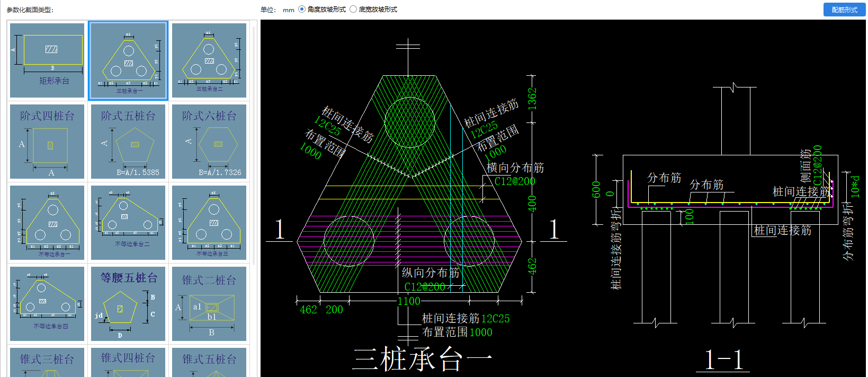Edit the bottom 桩间连接筋 12C25 value
This screenshot has width=868, height=377.
[x=495, y=319]
